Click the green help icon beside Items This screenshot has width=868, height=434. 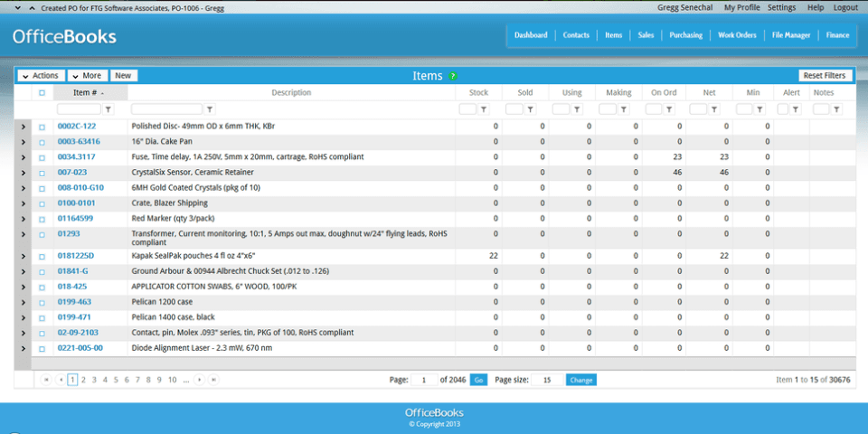(453, 76)
